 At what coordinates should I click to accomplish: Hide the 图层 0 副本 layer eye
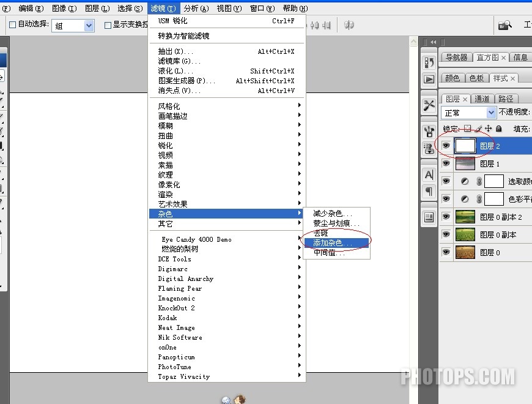[x=446, y=234]
